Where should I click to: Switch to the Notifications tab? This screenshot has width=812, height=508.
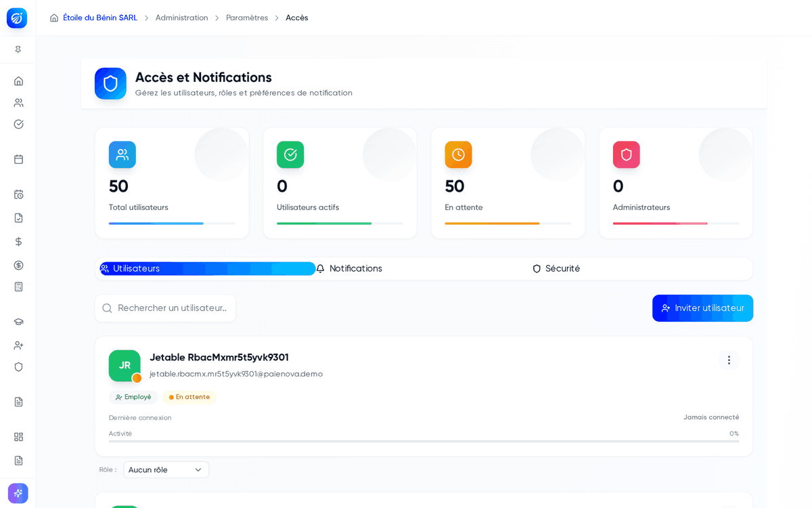[x=424, y=269]
